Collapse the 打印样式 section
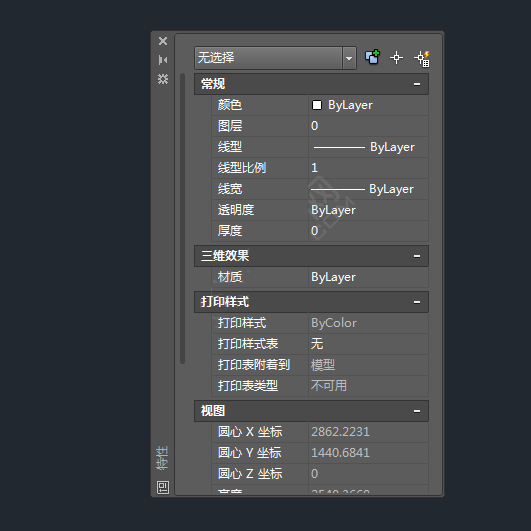Image resolution: width=531 pixels, height=531 pixels. coord(417,302)
